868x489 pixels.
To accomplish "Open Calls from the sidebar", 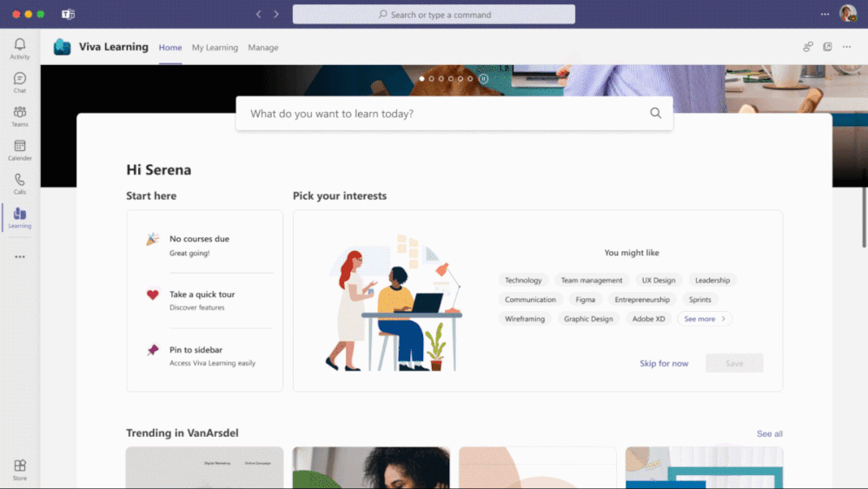I will point(20,183).
